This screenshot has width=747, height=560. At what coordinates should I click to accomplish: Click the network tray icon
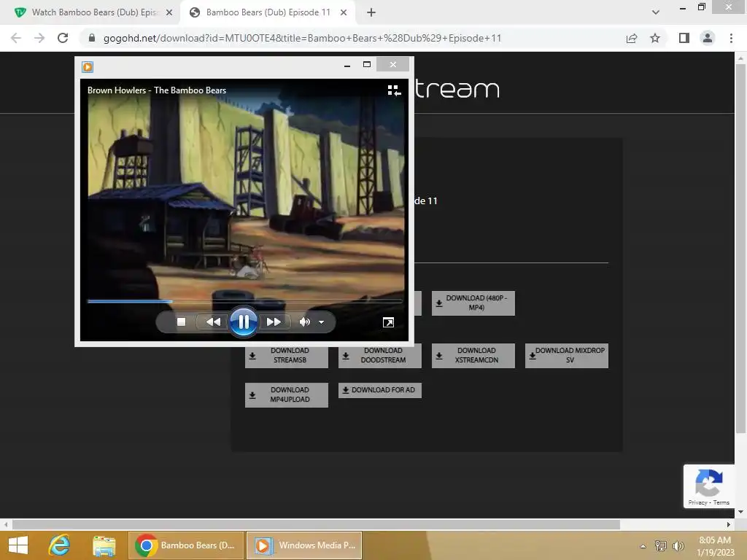(661, 545)
